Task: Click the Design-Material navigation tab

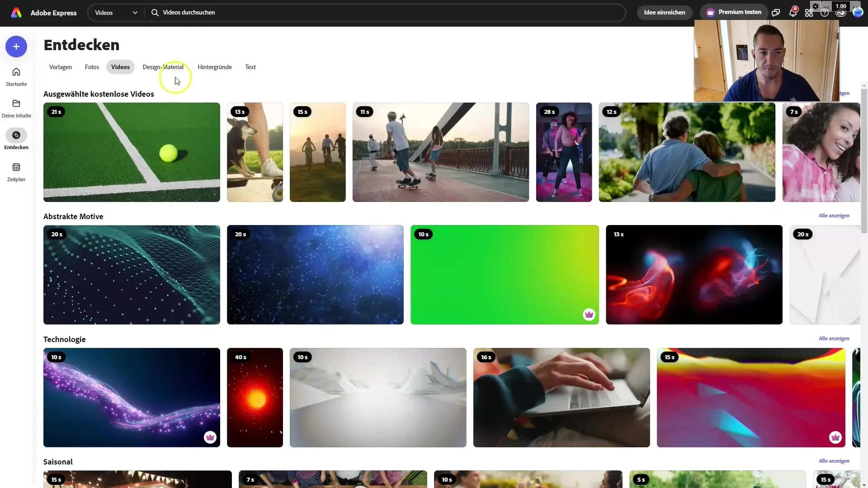Action: pyautogui.click(x=163, y=67)
